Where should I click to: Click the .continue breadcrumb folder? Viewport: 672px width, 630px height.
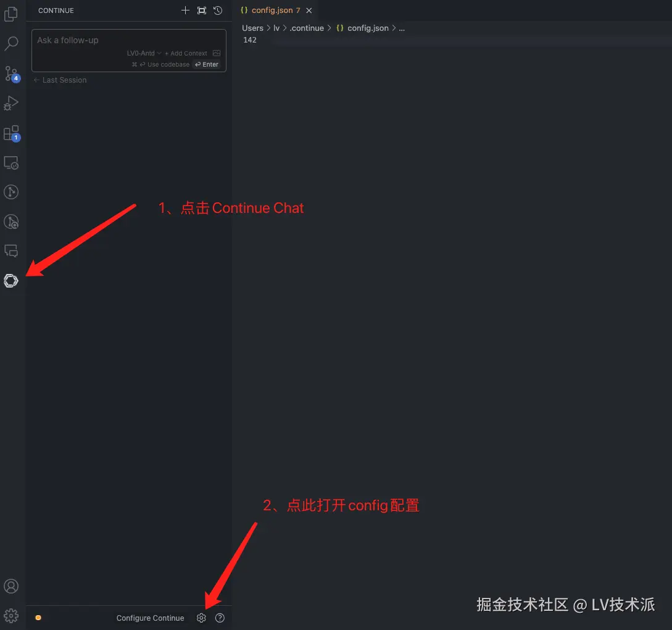click(x=307, y=28)
